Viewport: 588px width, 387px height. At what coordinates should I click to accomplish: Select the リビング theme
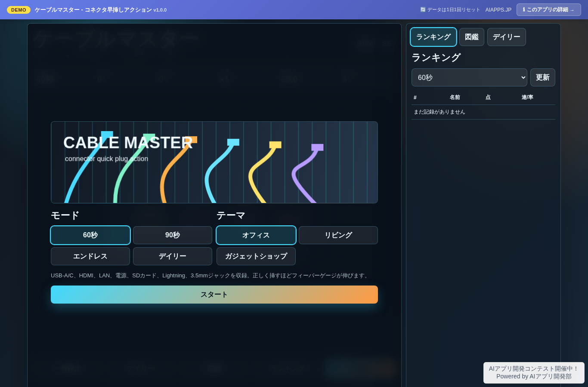pos(338,235)
